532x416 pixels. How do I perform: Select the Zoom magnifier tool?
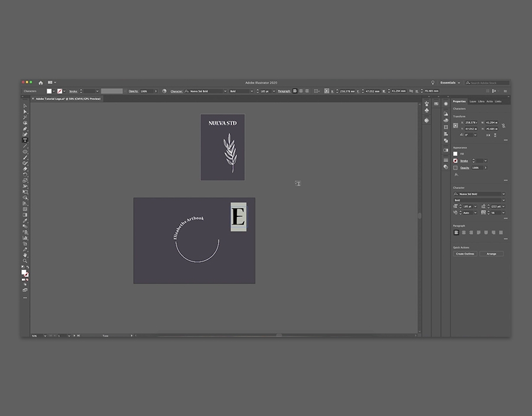25,261
